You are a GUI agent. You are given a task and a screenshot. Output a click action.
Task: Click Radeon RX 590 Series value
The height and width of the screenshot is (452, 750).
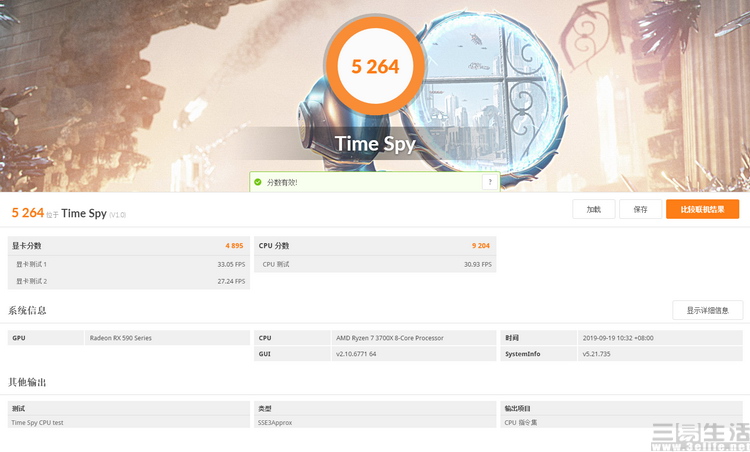click(x=121, y=338)
